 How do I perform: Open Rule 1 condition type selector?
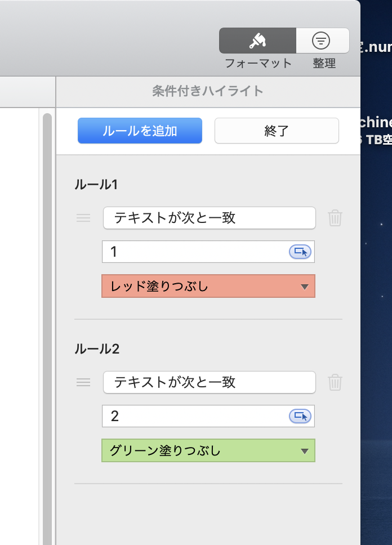coord(209,218)
